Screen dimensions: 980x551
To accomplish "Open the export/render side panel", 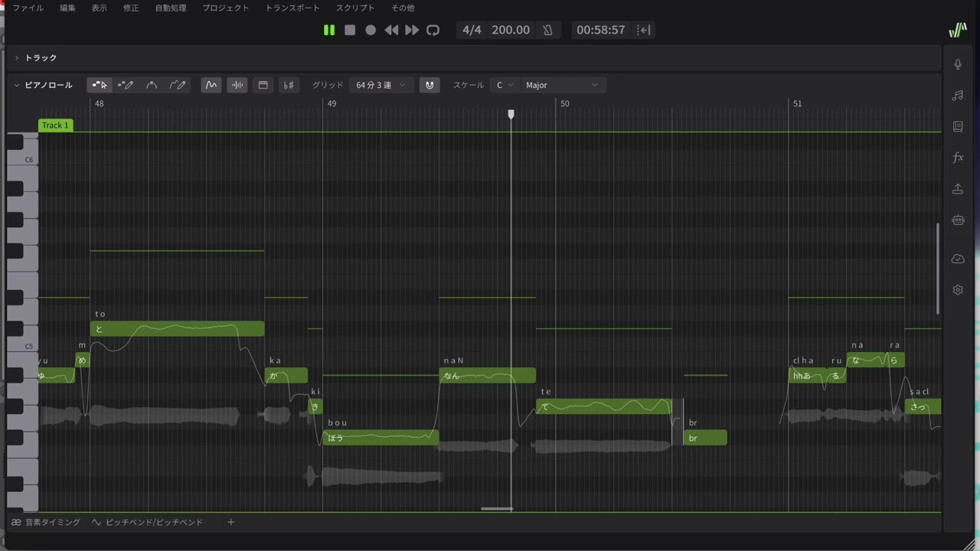I will 958,189.
